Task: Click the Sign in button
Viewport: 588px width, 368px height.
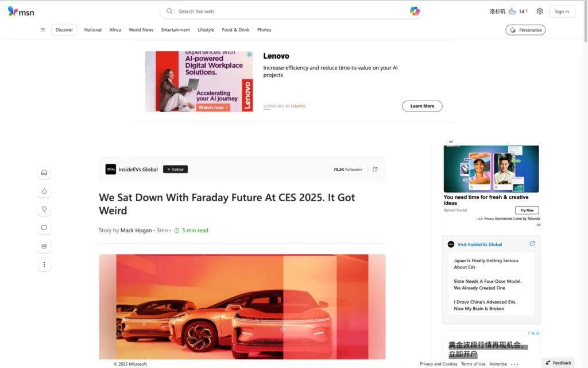Action: pos(562,11)
